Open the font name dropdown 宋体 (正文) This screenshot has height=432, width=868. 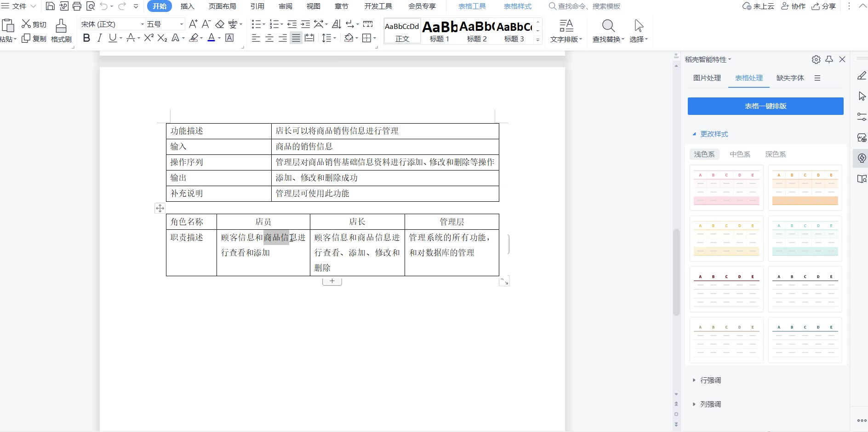pyautogui.click(x=142, y=24)
